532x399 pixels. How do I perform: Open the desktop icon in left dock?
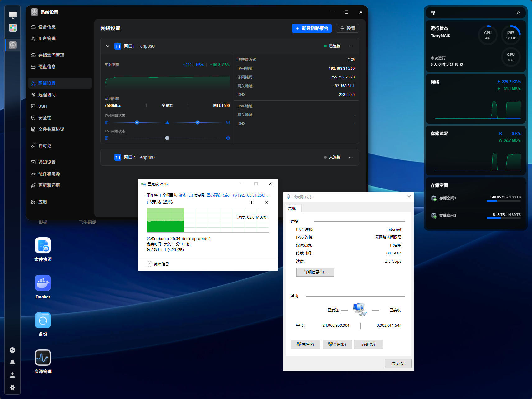tap(13, 15)
